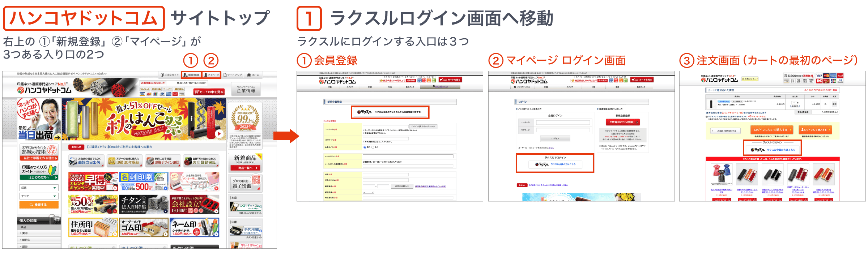868x253 pixels.
Task: Click 会員ログイン yellow button on cart page
Action: click(x=750, y=78)
